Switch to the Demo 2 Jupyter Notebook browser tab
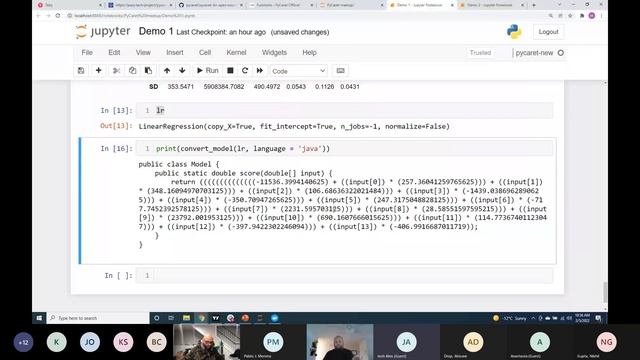Viewport: 640px width, 360px height. point(491,5)
